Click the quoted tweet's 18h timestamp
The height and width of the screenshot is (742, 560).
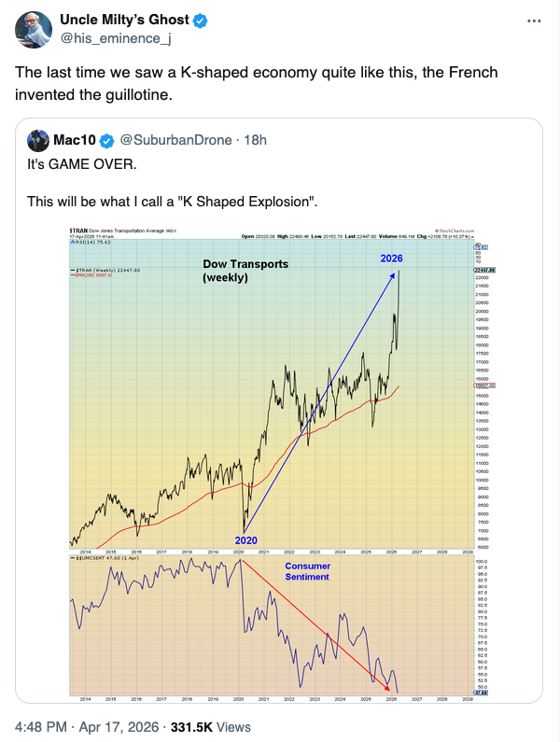(x=255, y=140)
